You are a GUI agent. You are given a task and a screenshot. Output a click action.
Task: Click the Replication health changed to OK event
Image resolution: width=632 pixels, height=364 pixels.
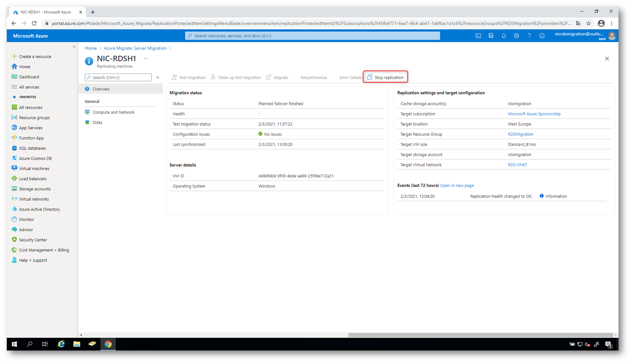point(501,196)
